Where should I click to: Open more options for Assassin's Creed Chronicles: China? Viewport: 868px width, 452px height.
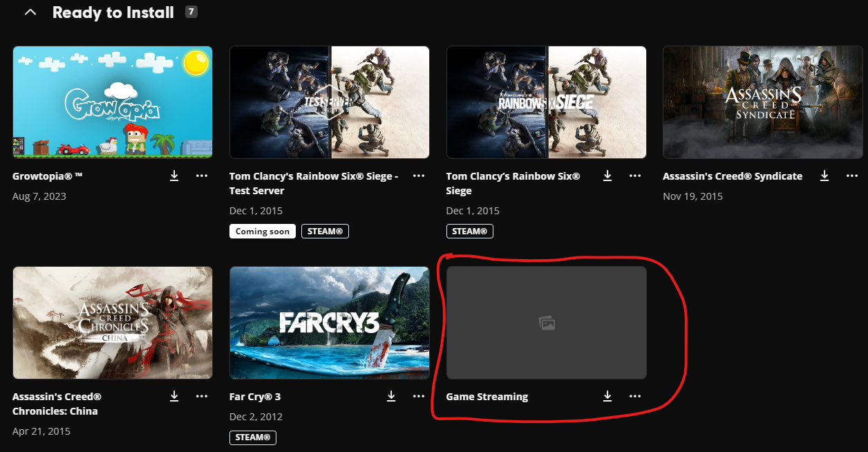point(202,396)
